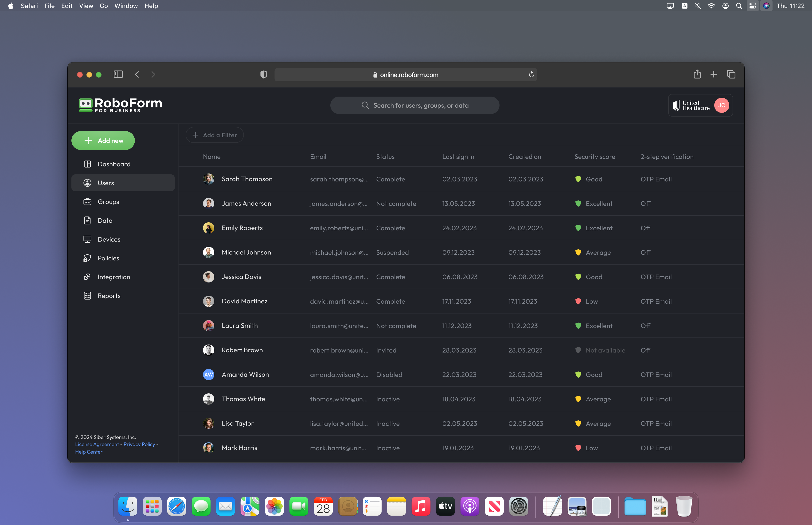Open the Help Center link
Screen dimensions: 812x525
(89, 452)
